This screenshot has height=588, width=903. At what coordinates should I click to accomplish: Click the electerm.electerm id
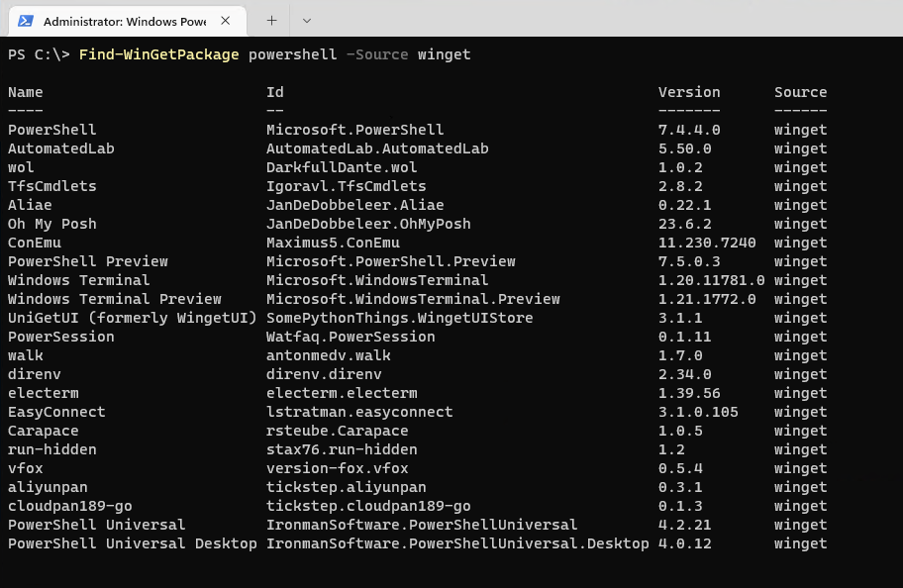pos(342,393)
